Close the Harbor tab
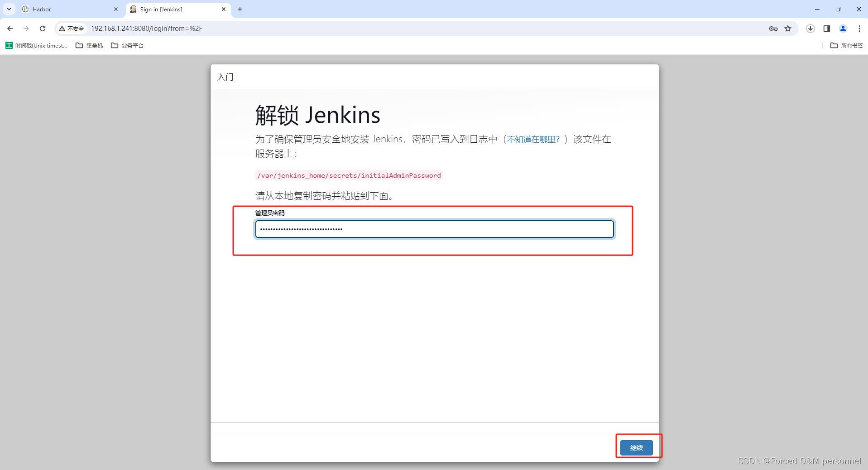This screenshot has width=868, height=470. (116, 9)
